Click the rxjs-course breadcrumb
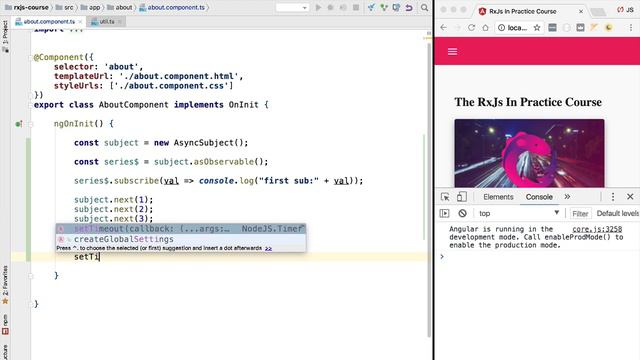 27,7
